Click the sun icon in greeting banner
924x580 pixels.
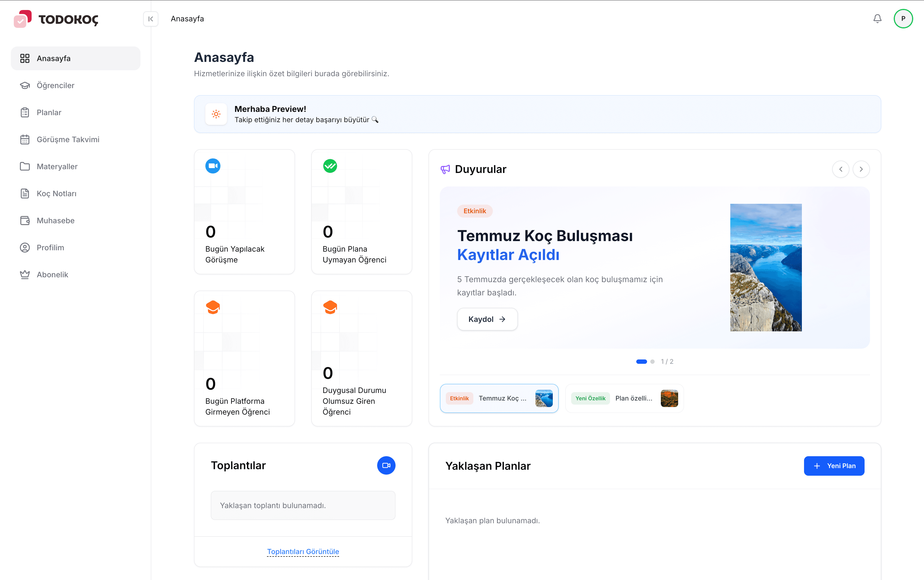click(216, 114)
